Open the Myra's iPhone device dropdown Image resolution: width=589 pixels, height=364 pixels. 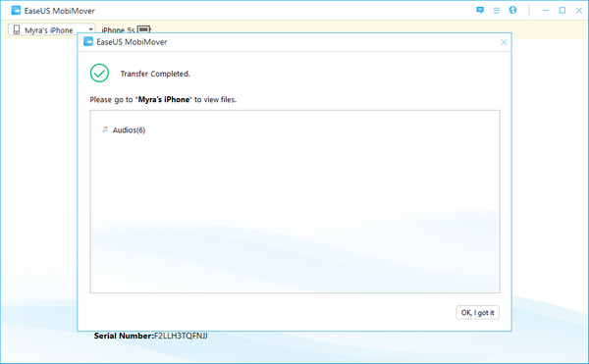[x=52, y=29]
